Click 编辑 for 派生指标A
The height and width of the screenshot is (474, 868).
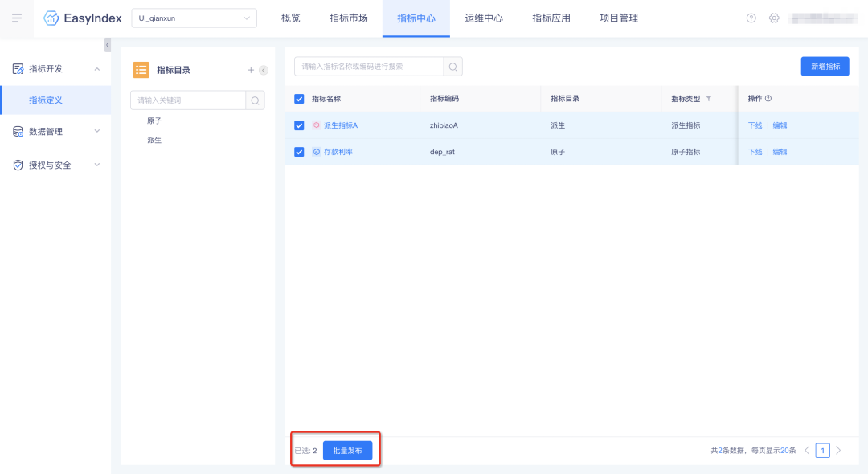pos(780,125)
